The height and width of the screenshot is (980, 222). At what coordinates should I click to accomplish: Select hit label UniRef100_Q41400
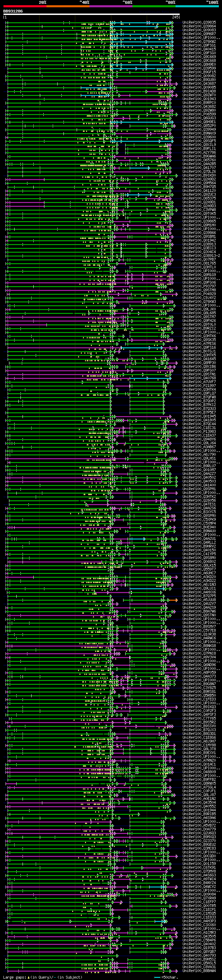[x=199, y=485]
